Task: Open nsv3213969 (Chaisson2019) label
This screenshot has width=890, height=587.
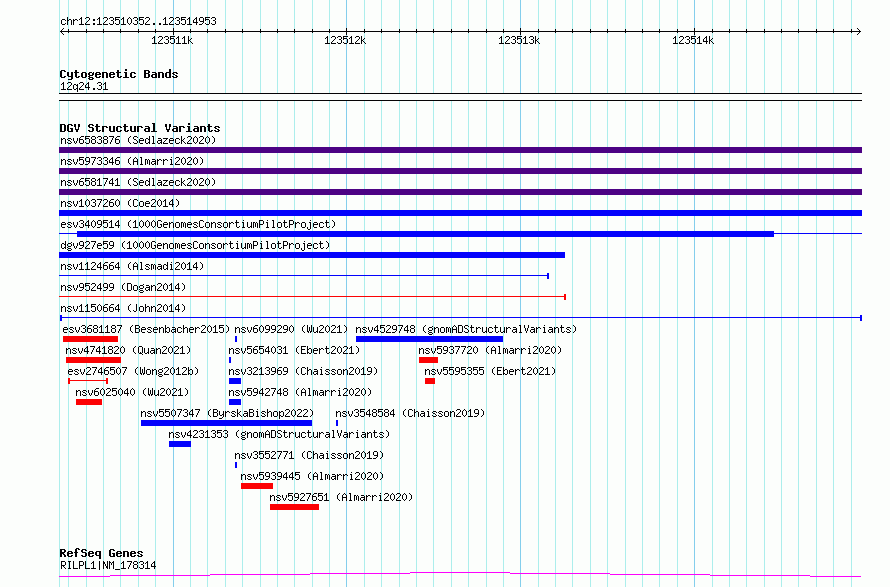Action: click(303, 371)
